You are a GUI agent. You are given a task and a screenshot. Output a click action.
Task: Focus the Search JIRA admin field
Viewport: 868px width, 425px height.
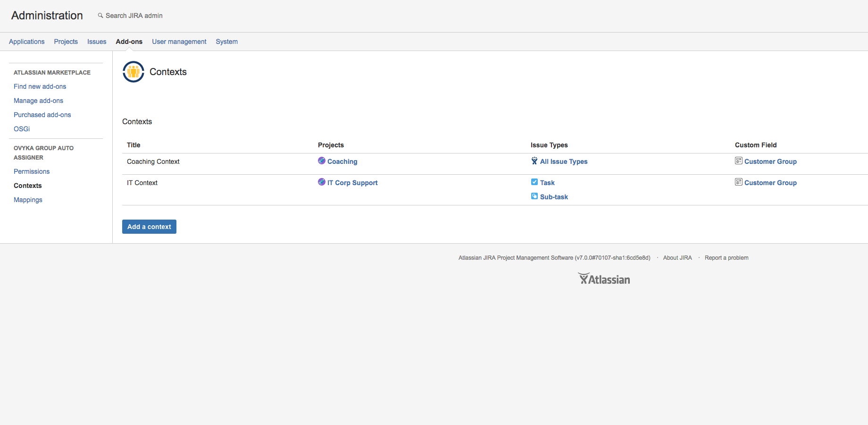[x=134, y=16]
